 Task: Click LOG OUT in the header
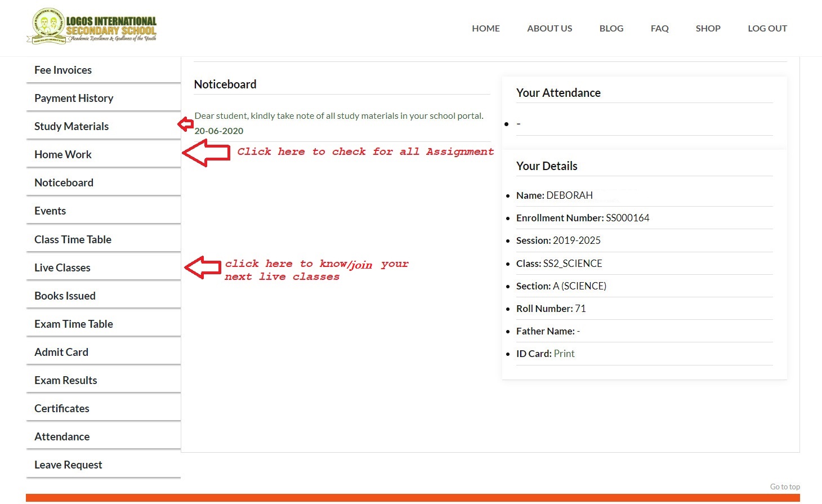(767, 28)
